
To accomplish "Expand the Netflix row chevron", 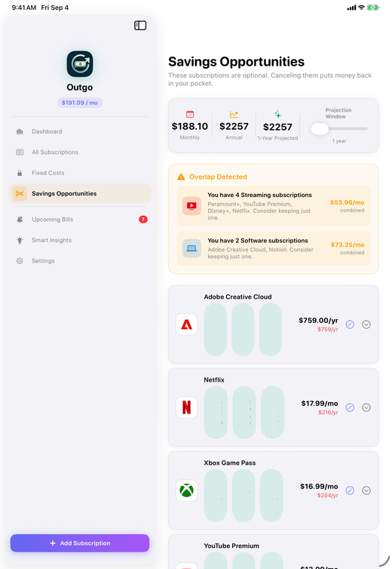I will click(366, 408).
